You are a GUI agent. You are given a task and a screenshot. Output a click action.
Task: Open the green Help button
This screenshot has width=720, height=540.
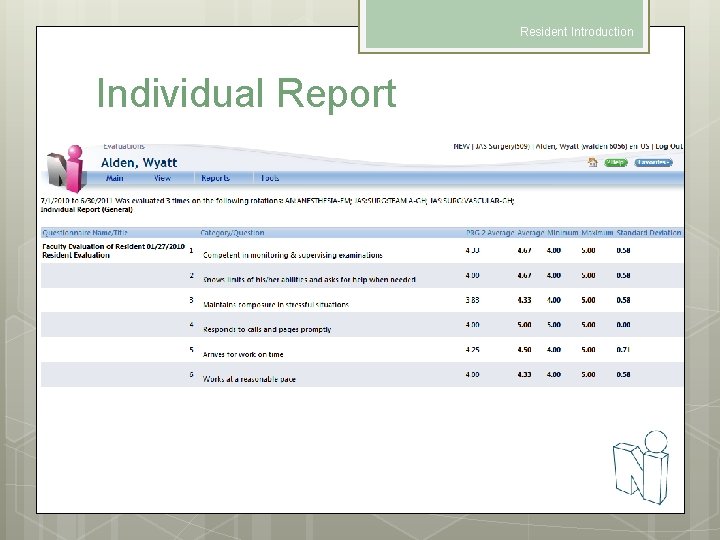(616, 163)
